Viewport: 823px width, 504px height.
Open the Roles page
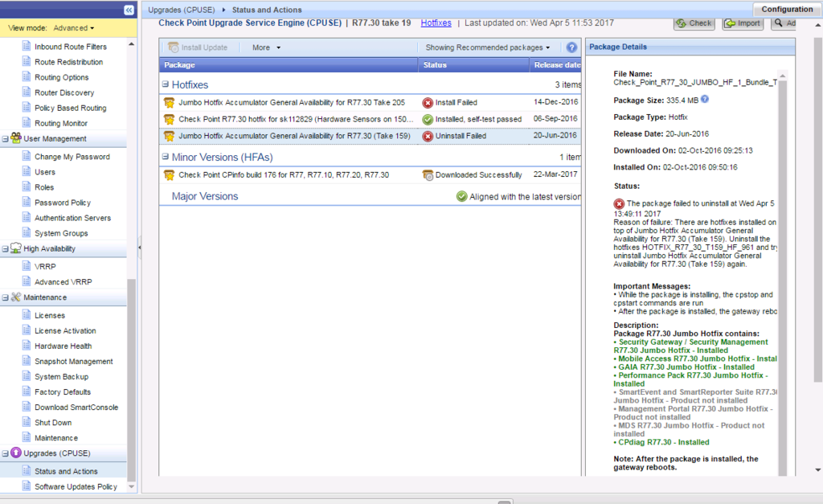point(44,187)
